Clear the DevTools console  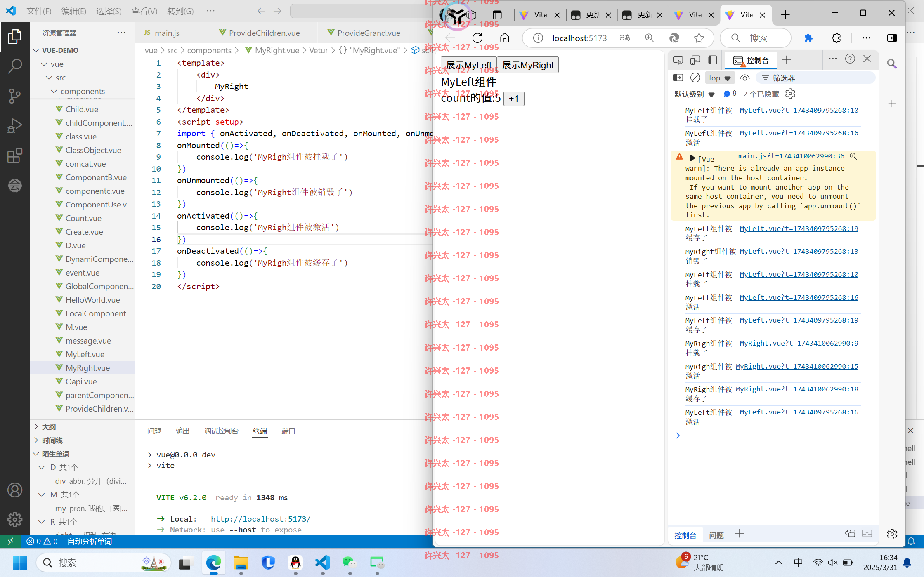point(695,78)
